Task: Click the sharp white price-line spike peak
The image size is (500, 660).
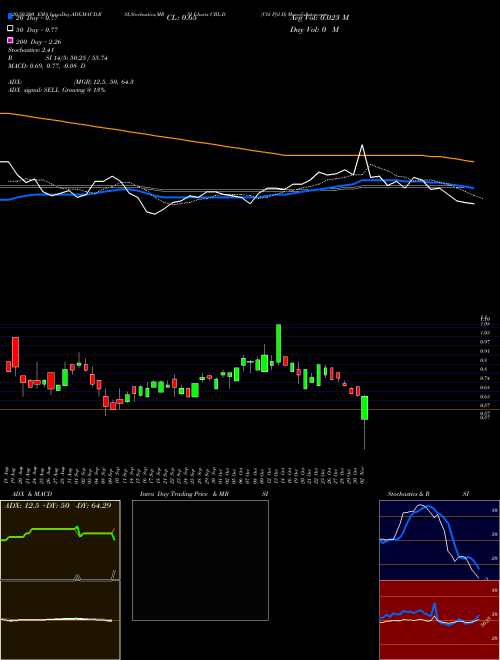Action: [x=362, y=146]
